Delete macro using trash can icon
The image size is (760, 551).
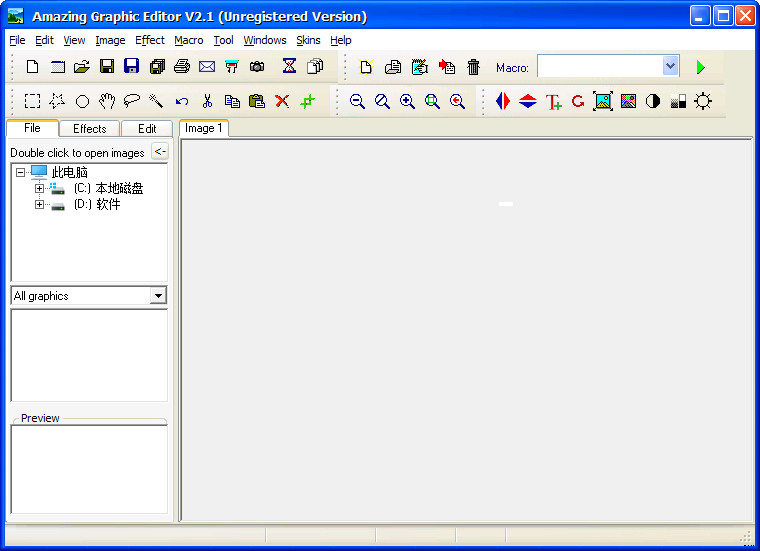474,67
